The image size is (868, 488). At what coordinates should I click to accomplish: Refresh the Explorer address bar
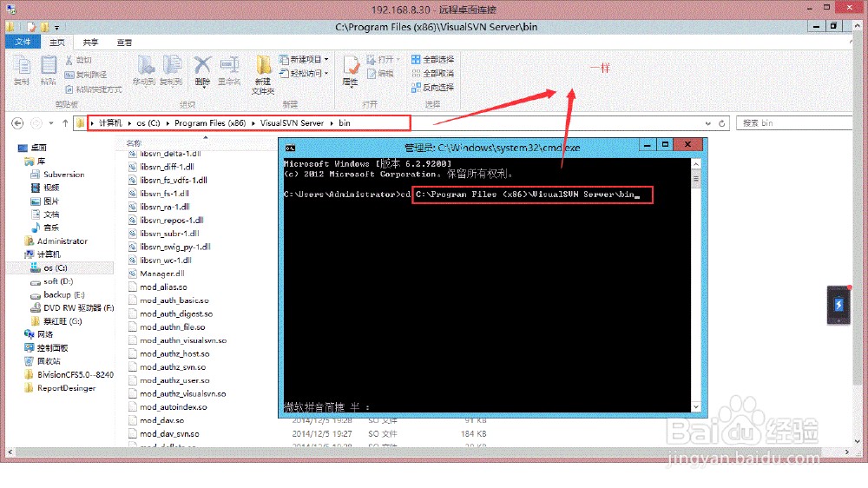pyautogui.click(x=722, y=123)
